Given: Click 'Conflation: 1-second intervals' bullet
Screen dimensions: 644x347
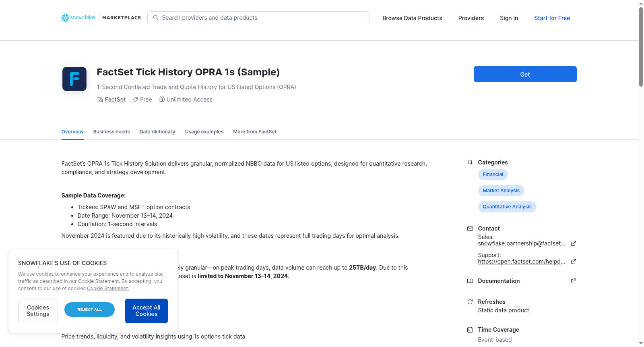Looking at the screenshot, I should pos(117,224).
